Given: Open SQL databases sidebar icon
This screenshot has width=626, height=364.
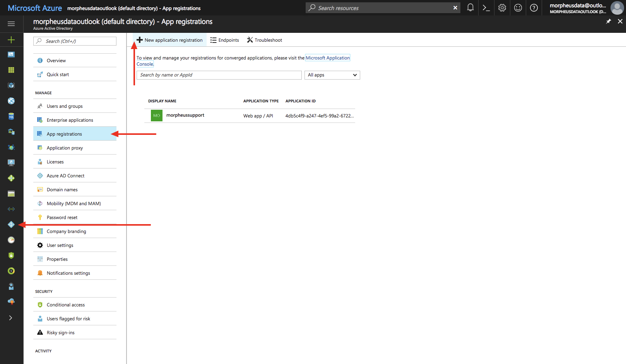Looking at the screenshot, I should click(x=11, y=116).
